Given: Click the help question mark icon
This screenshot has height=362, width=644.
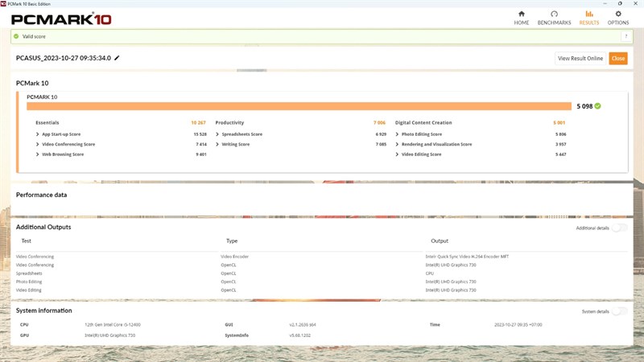Looking at the screenshot, I should [625, 36].
